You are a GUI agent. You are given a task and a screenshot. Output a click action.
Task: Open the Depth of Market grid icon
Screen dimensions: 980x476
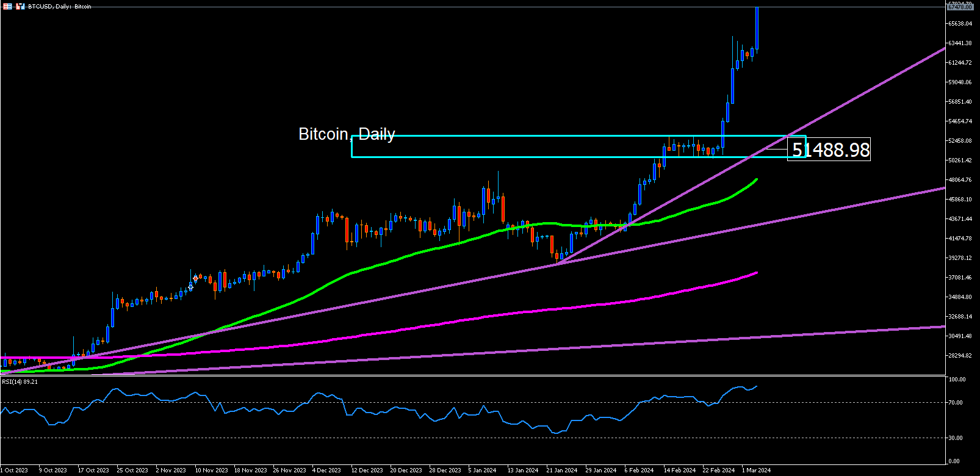click(7, 6)
